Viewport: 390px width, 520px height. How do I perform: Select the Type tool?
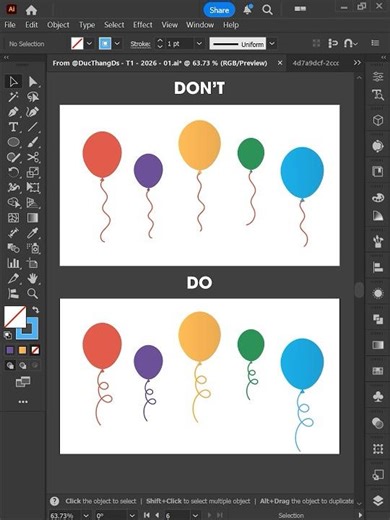tap(13, 127)
